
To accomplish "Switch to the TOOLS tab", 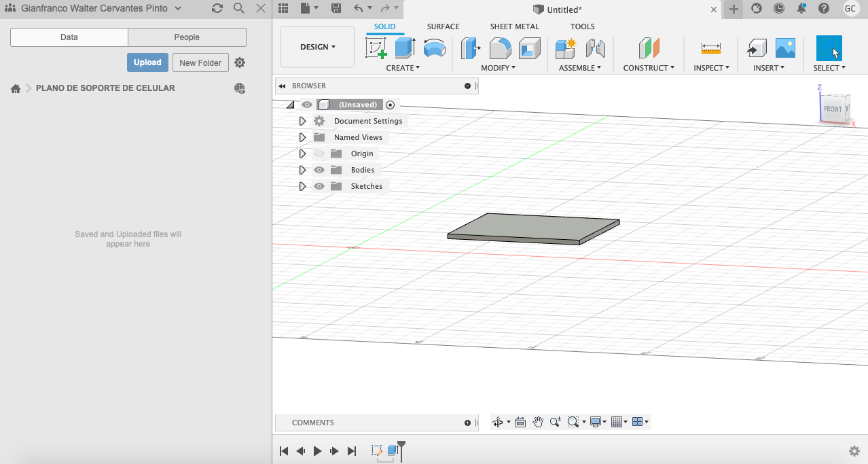I will (582, 26).
